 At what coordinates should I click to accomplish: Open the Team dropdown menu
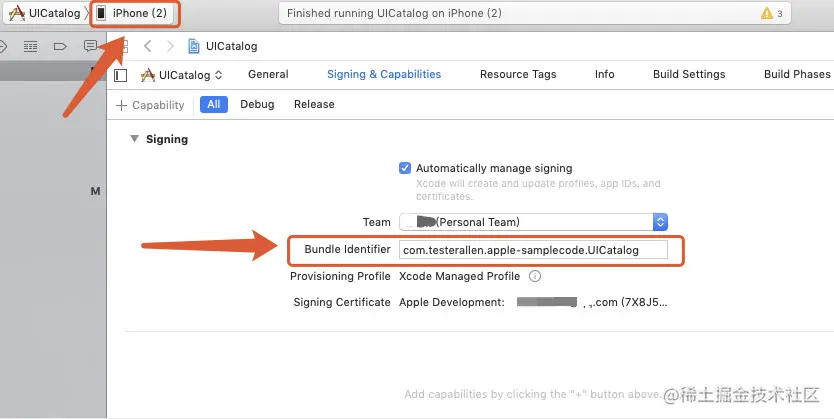659,222
